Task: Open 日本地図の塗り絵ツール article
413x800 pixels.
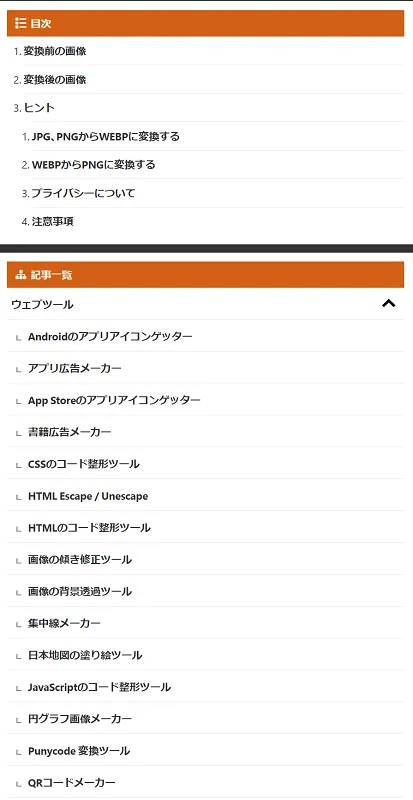Action: coord(85,655)
